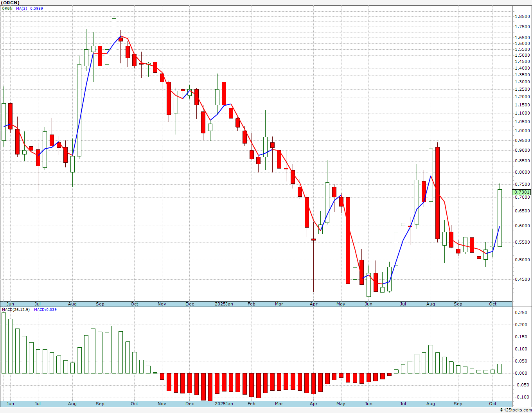
Task: Click Apr label on the price chart time axis
Action: click(314, 304)
